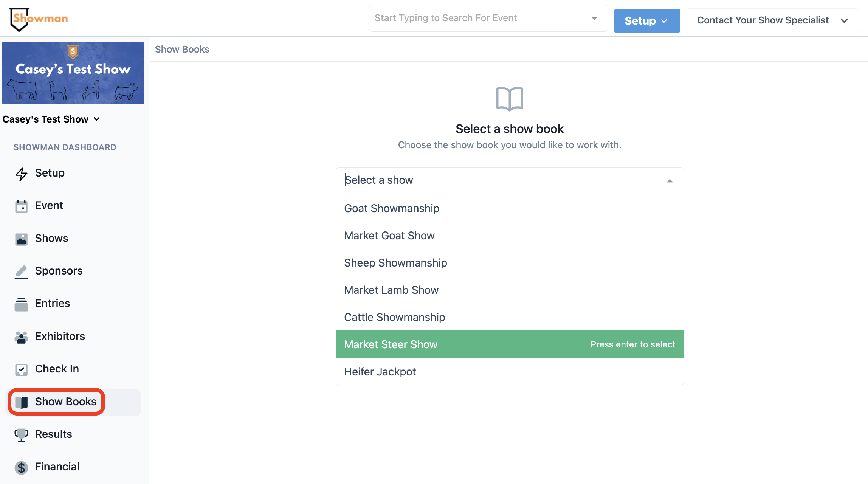The width and height of the screenshot is (868, 484).
Task: Collapse the Select a show dropdown arrow
Action: (670, 181)
